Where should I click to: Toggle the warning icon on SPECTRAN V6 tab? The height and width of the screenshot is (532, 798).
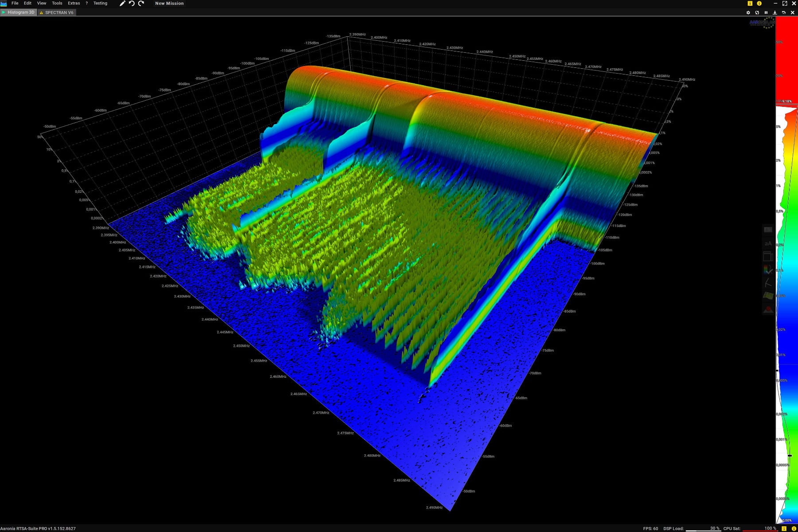40,12
